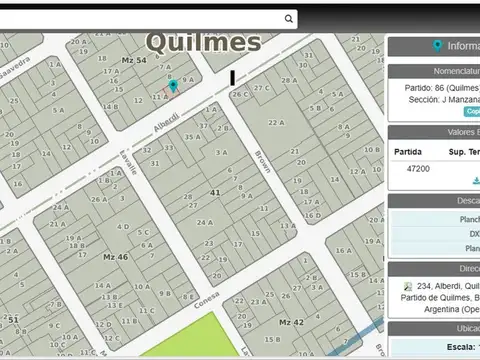Select parcel 35 A on the map
Viewport: 480px width, 360px height.
193,137
